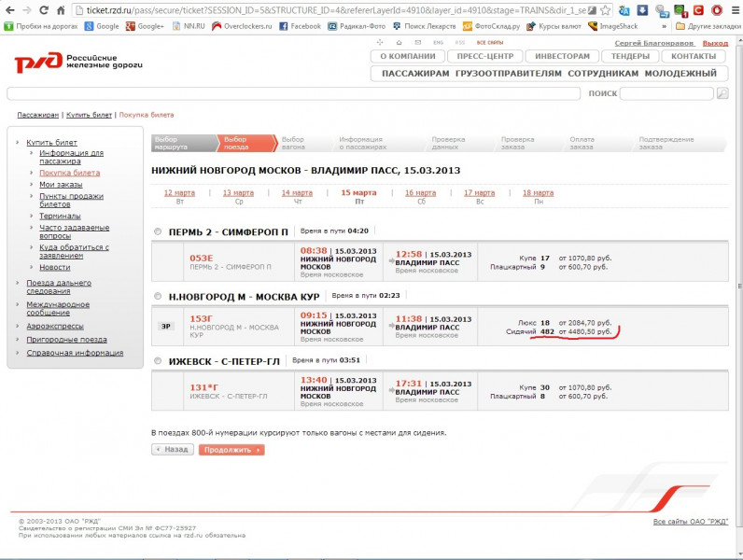The image size is (743, 560).
Task: Open the Facebook bookmark
Action: [301, 26]
